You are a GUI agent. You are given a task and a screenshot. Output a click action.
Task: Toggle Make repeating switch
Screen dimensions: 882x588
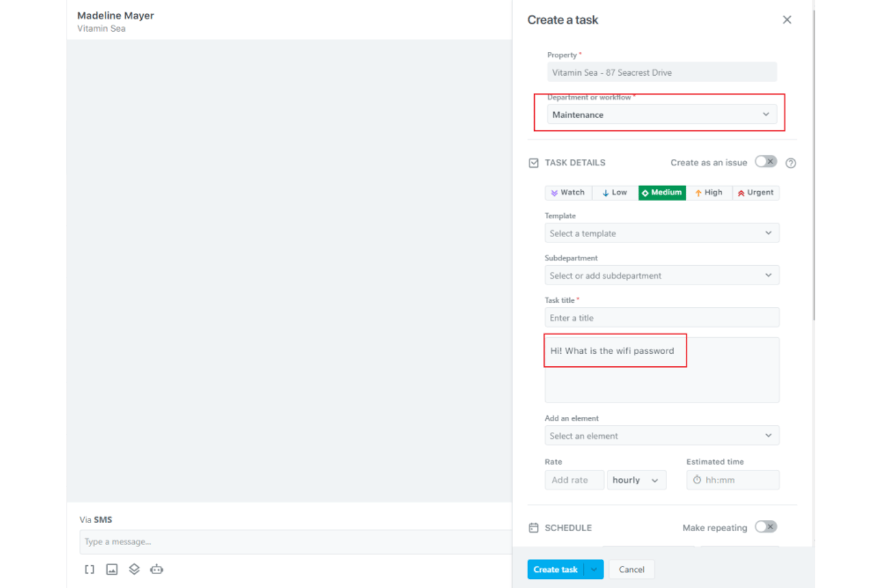coord(766,527)
